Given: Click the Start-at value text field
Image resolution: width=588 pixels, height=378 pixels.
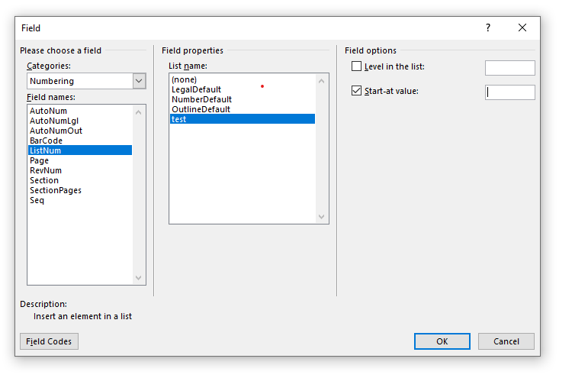Looking at the screenshot, I should pyautogui.click(x=510, y=92).
